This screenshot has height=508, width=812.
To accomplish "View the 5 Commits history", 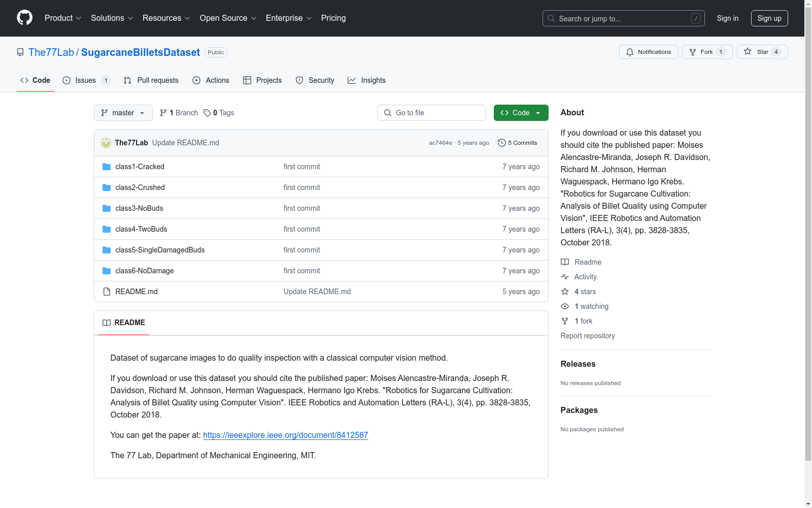I will [x=518, y=143].
